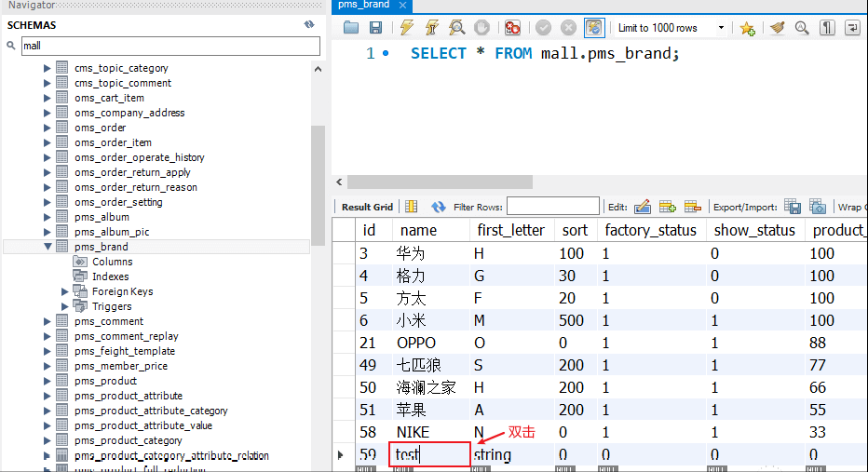
Task: Click the schema search field containing mall
Action: coord(170,46)
